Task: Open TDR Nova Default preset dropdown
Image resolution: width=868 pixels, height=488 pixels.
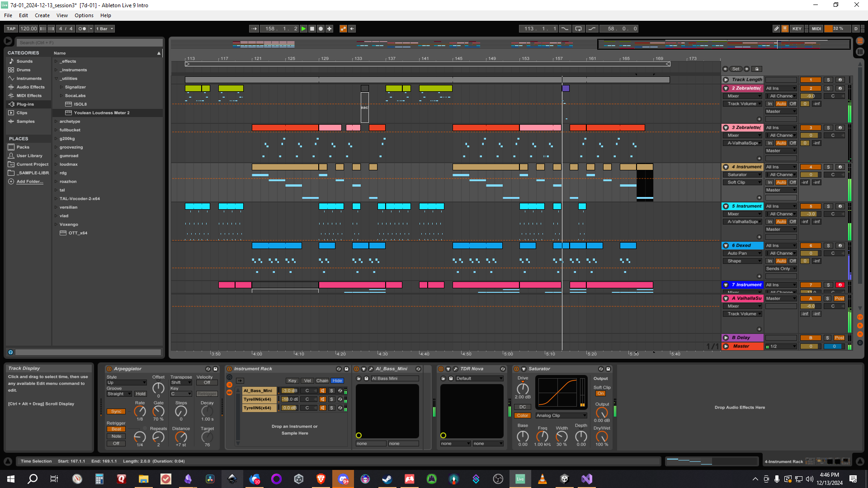Action: 479,379
